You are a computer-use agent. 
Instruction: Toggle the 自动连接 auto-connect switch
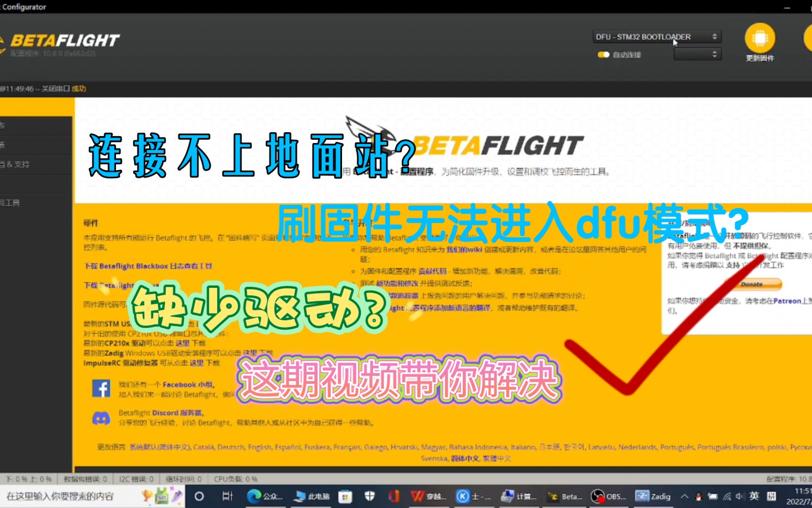pyautogui.click(x=603, y=55)
